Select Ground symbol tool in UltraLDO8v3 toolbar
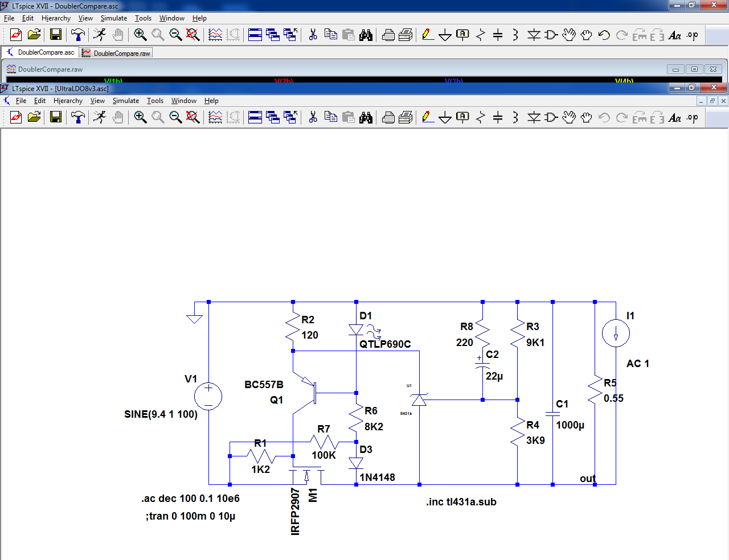 tap(445, 117)
